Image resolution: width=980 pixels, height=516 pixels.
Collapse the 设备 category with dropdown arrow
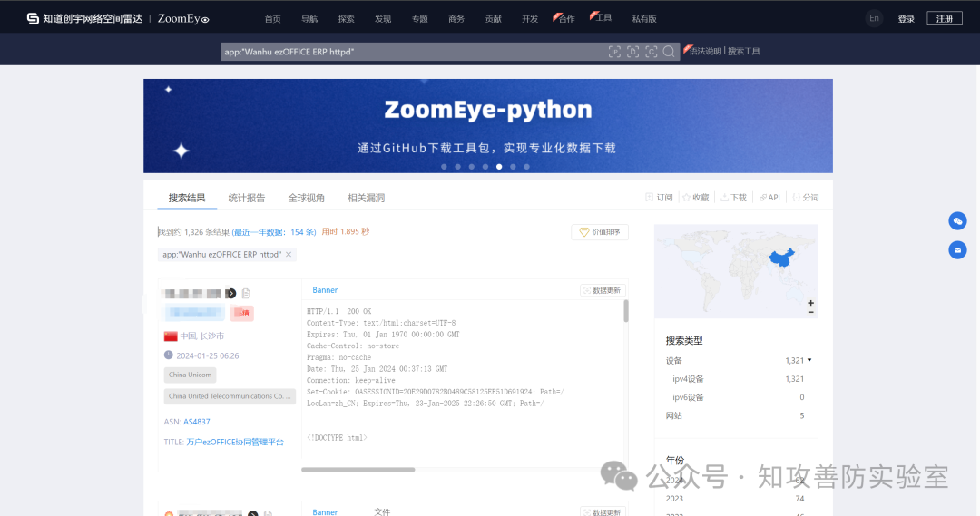pyautogui.click(x=808, y=360)
